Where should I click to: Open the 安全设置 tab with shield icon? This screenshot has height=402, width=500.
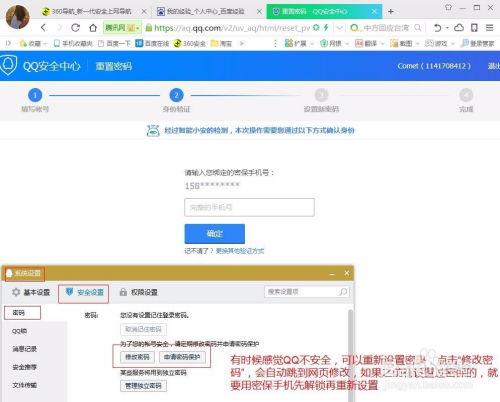coord(84,293)
